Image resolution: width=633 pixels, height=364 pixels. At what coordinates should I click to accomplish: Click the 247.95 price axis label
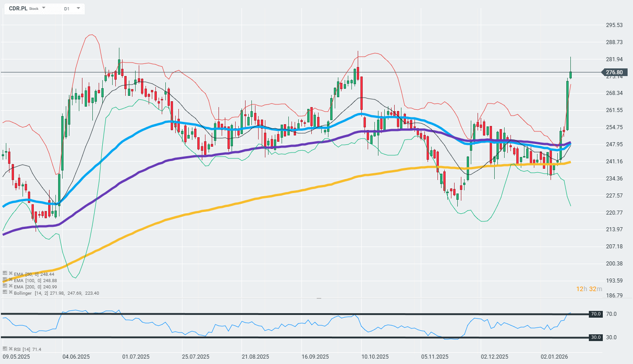click(x=615, y=144)
